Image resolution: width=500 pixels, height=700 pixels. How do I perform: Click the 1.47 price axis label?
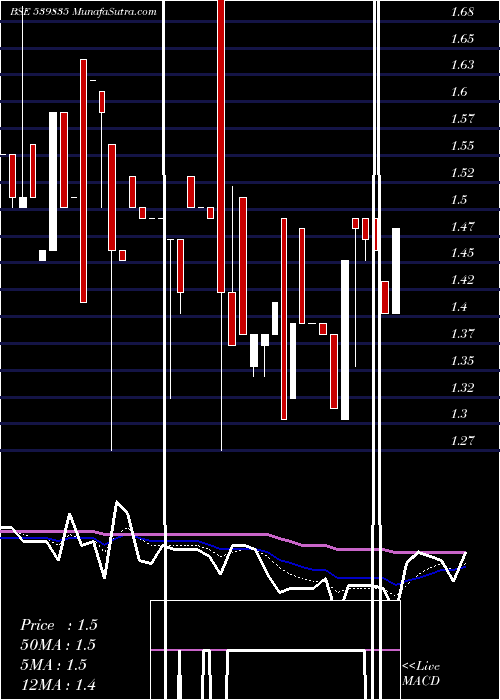click(462, 226)
